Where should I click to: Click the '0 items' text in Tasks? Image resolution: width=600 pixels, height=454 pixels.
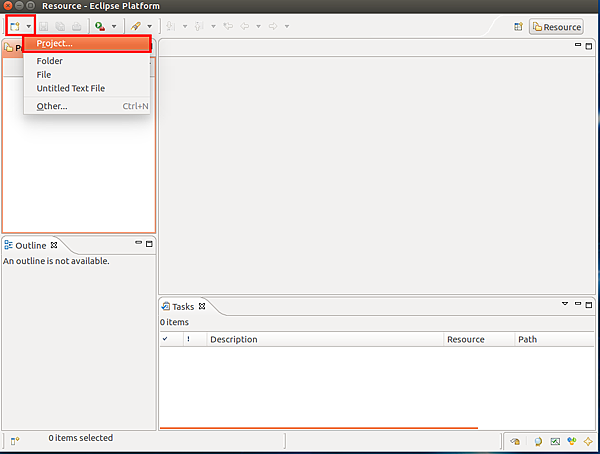(174, 322)
